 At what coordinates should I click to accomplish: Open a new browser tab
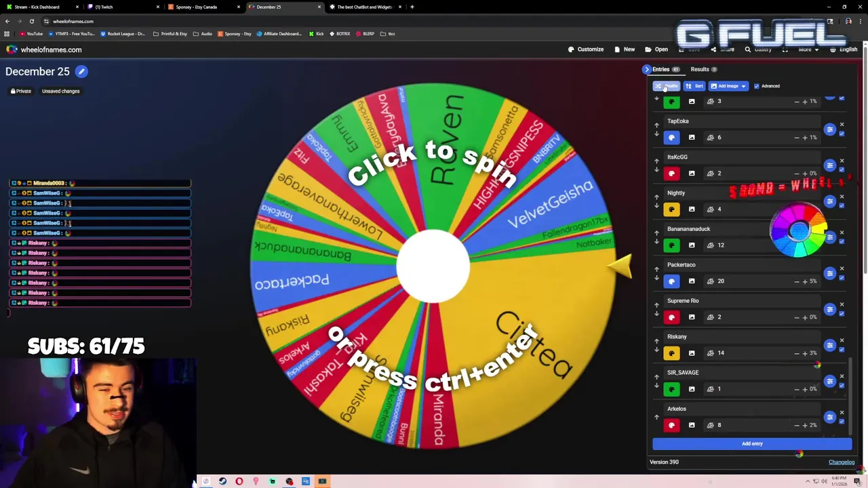click(x=412, y=7)
